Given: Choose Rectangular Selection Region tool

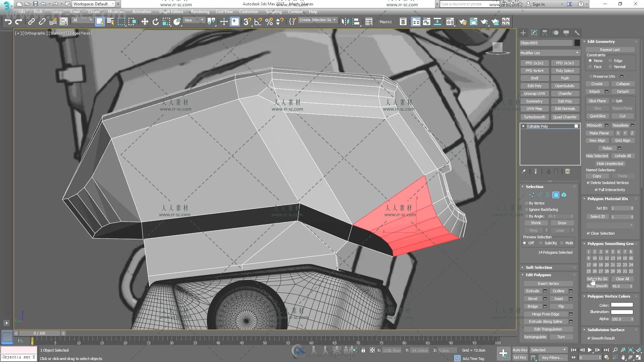Looking at the screenshot, I should 121,22.
